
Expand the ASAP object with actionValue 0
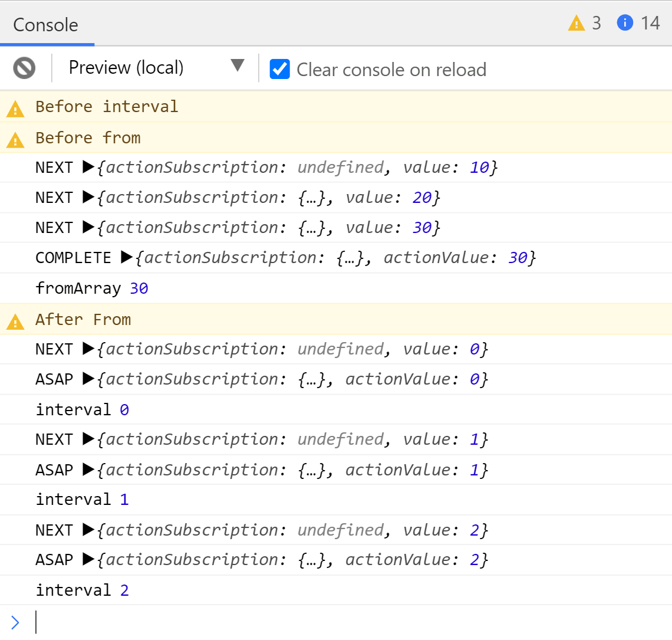click(x=88, y=379)
